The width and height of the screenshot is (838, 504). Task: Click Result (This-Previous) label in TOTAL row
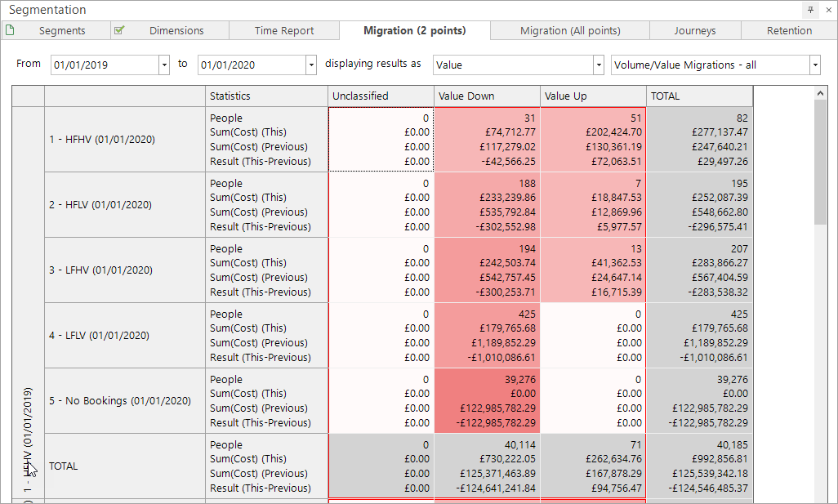tap(261, 488)
